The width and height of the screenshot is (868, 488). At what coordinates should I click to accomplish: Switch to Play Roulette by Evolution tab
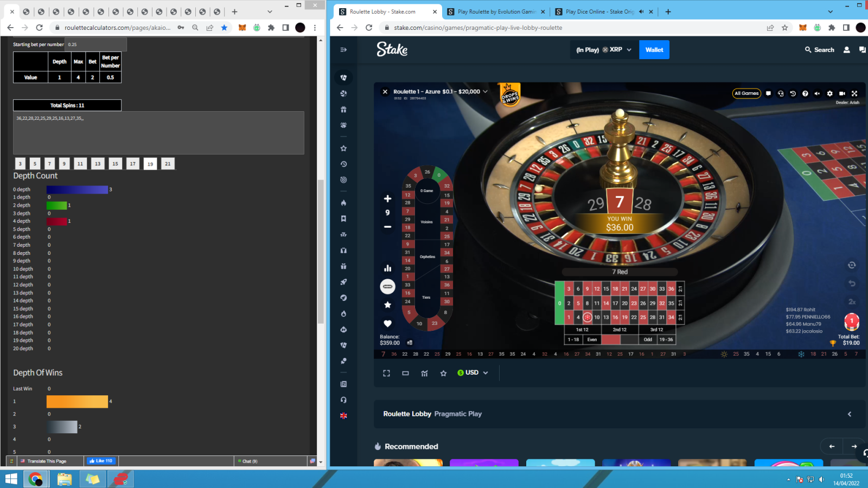pos(496,11)
